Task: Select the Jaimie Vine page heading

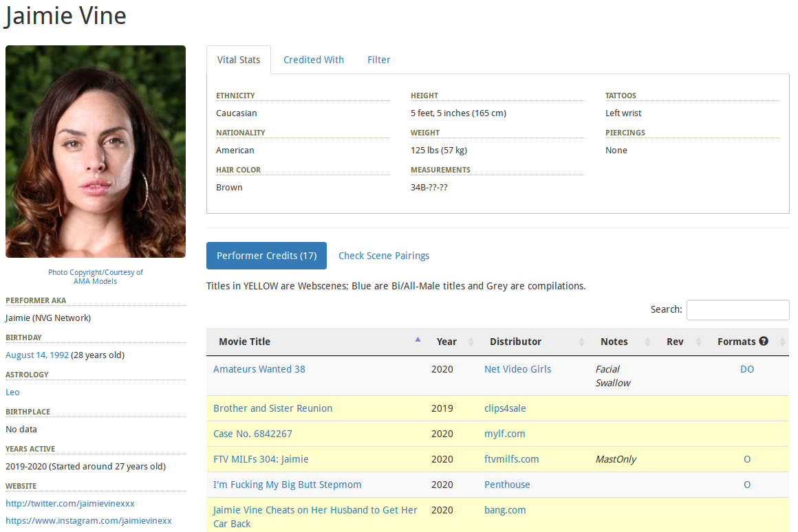Action: (65, 16)
